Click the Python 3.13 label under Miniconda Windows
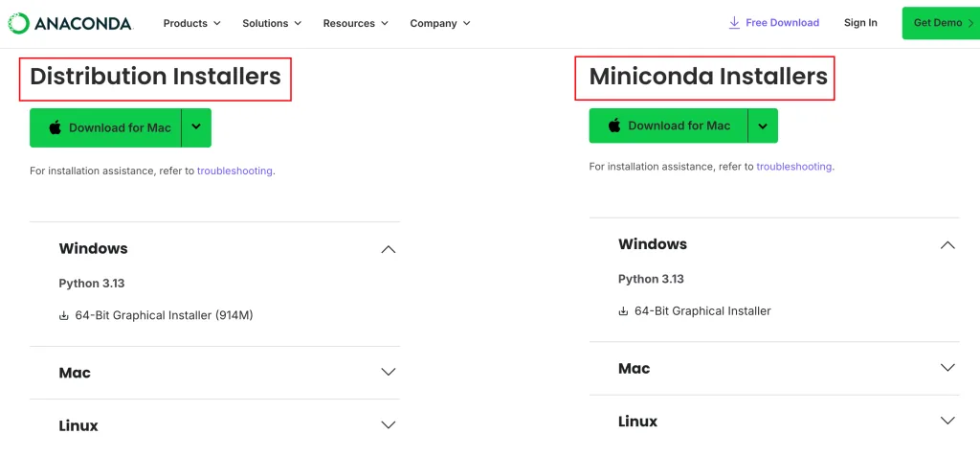The width and height of the screenshot is (980, 457). (651, 279)
